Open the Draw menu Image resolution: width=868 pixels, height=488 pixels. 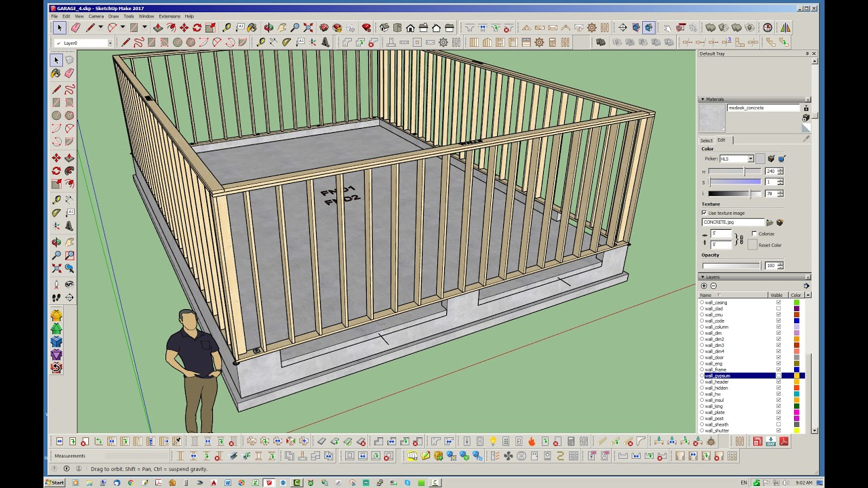tap(113, 16)
